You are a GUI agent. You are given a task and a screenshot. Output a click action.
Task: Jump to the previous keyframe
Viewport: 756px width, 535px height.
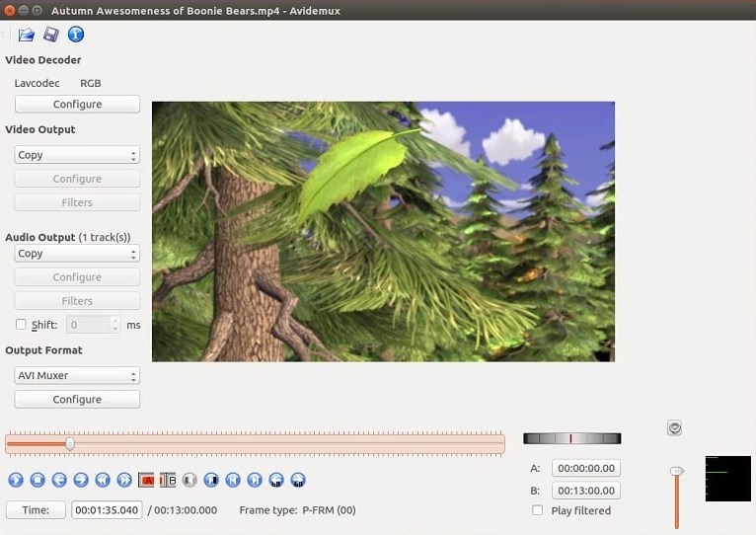click(103, 480)
